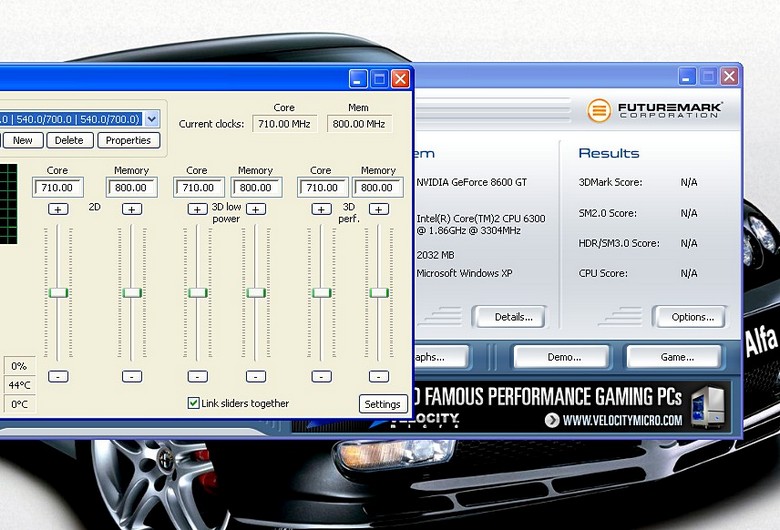Decrease 2D Core clock with minus button
Image resolution: width=780 pixels, height=530 pixels.
58,376
